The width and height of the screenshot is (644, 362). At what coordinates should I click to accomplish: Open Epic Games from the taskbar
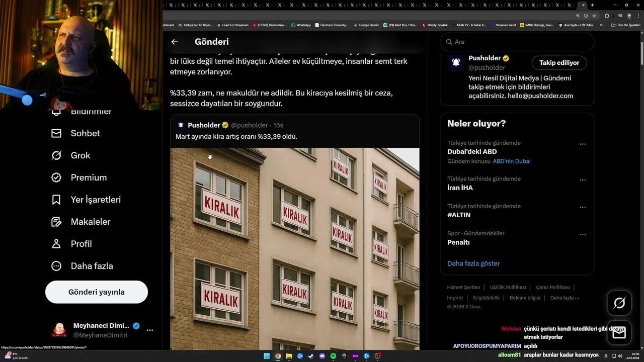point(344,356)
